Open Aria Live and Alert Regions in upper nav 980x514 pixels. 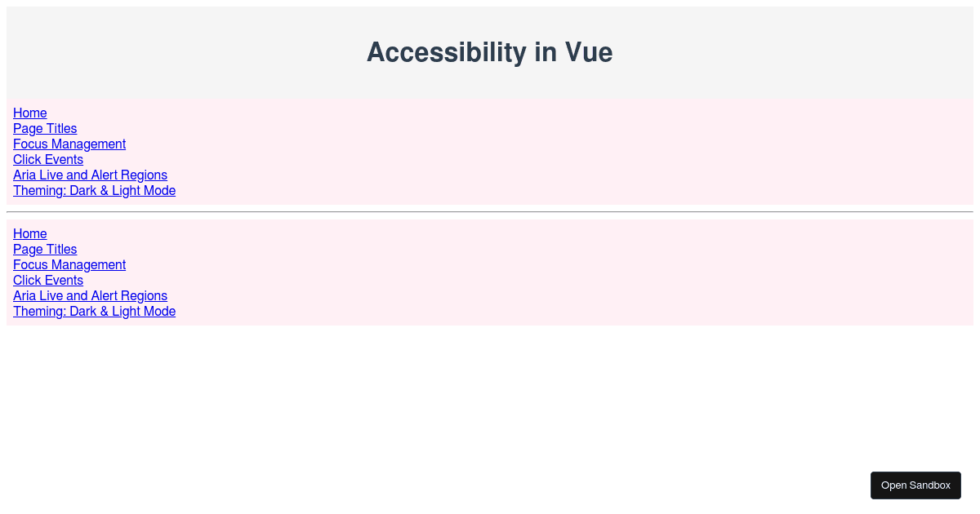90,175
